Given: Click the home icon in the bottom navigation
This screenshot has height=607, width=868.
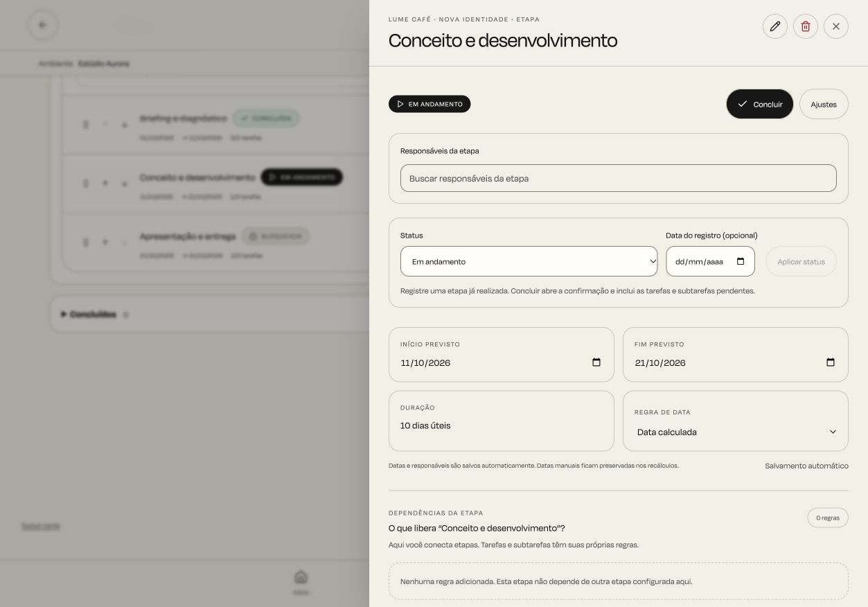Looking at the screenshot, I should [301, 577].
